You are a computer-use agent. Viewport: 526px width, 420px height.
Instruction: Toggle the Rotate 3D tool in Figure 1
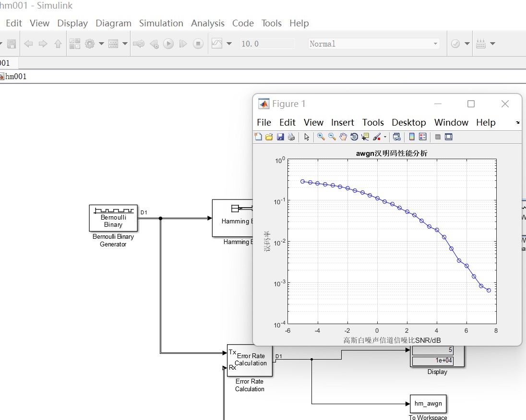[x=354, y=137]
